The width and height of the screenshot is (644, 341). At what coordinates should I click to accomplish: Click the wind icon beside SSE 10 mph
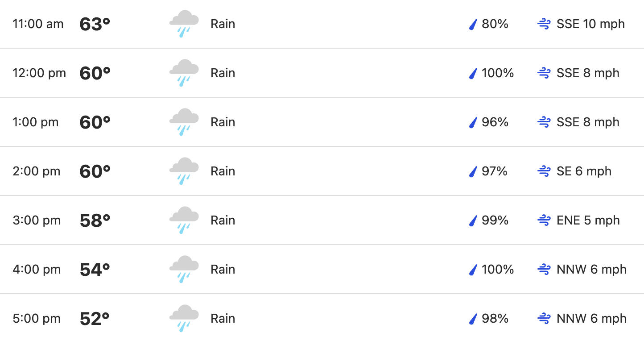pyautogui.click(x=544, y=24)
